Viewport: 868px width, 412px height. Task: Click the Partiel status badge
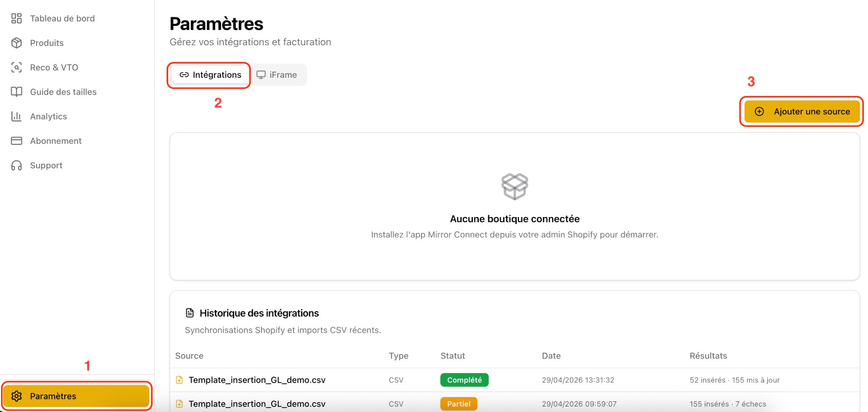coord(459,404)
